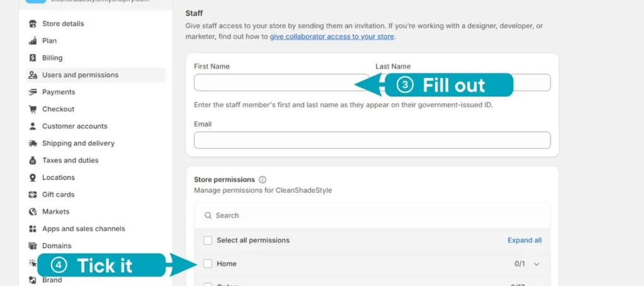This screenshot has height=286, width=644.
Task: Click the Shipping and delivery truck icon
Action: click(x=33, y=143)
